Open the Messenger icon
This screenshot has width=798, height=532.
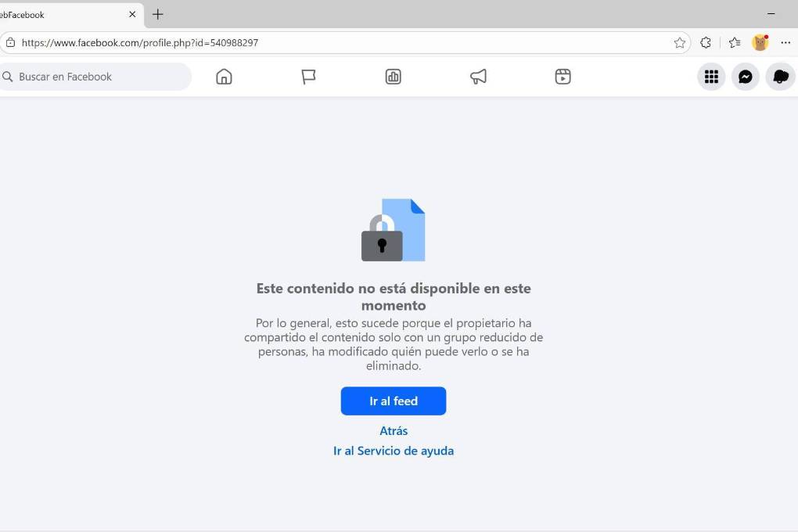click(745, 77)
